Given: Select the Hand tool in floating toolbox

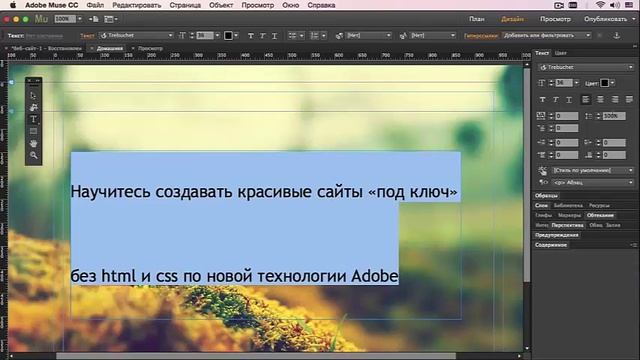Looking at the screenshot, I should [33, 143].
